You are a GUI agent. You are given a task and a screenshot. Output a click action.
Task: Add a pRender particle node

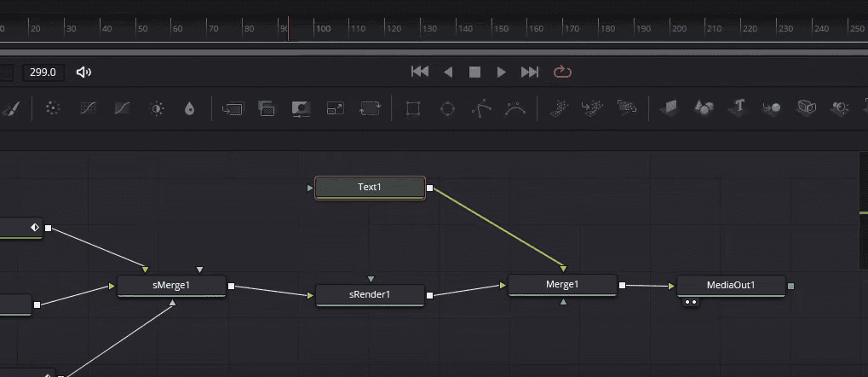[x=627, y=108]
